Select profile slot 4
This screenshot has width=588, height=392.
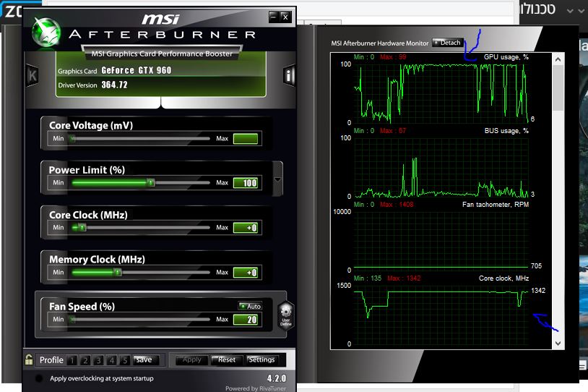pos(111,360)
